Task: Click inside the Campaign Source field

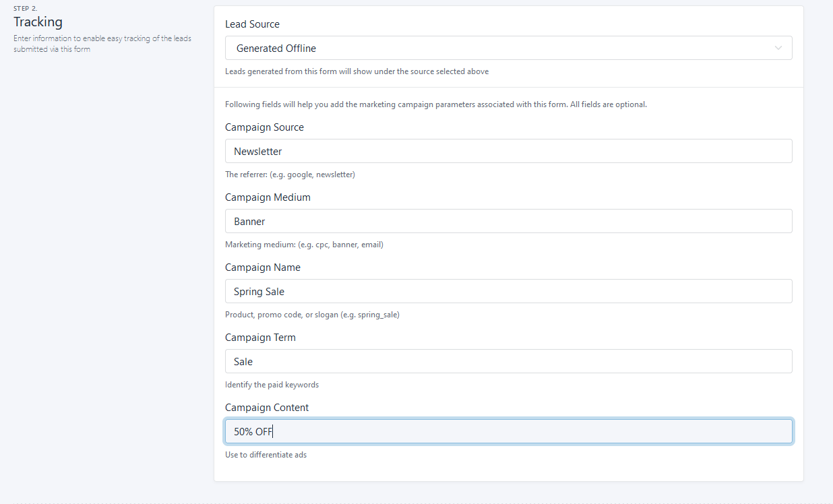Action: [508, 151]
